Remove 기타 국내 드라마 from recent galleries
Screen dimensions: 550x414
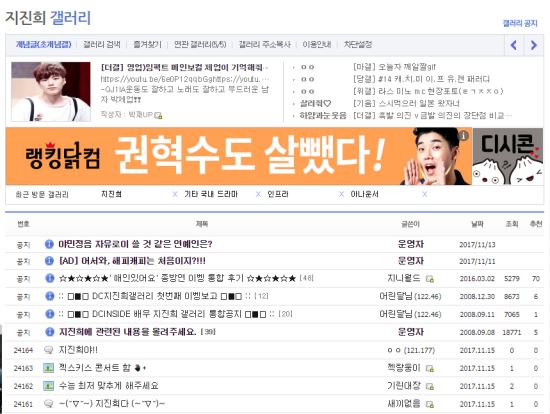[259, 194]
